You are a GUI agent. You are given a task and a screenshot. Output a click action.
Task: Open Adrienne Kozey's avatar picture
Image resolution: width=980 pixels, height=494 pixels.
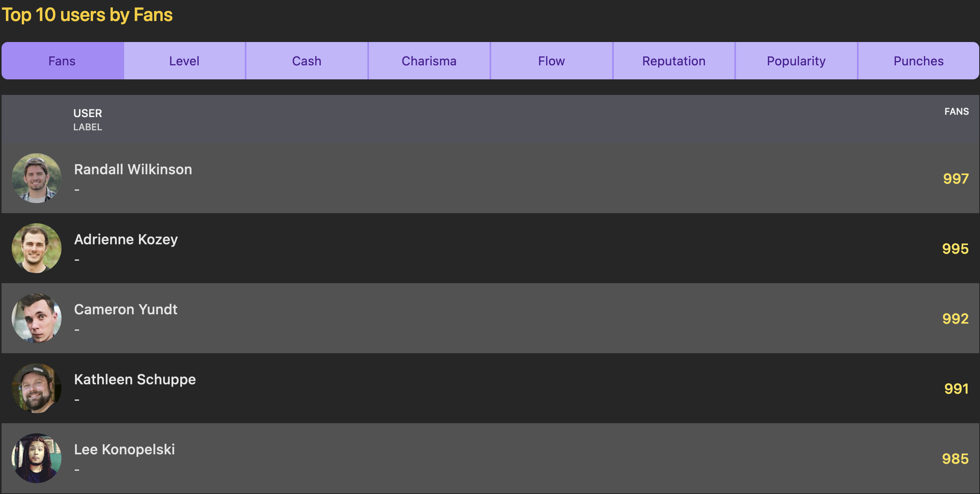tap(37, 248)
